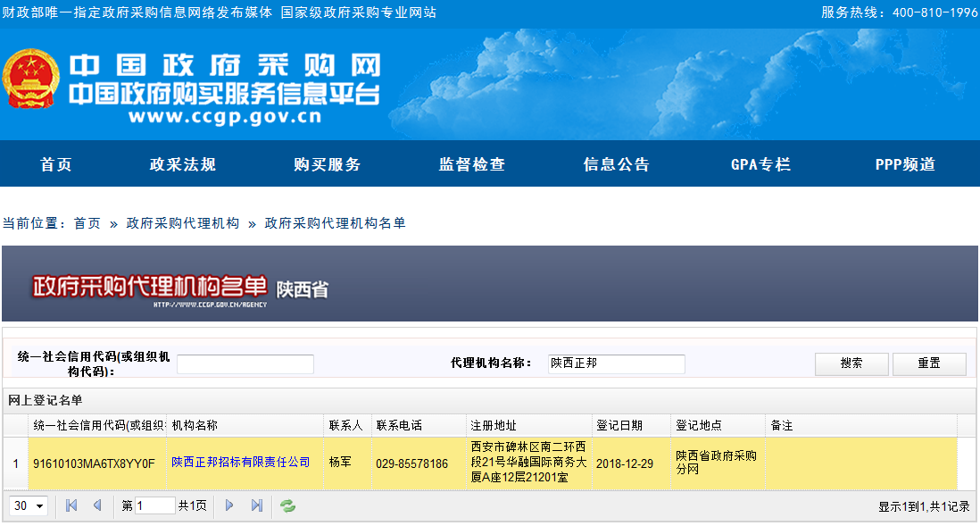Screen dimensions: 980x526
Task: Select 购买服务 in the navigation bar
Action: [328, 164]
